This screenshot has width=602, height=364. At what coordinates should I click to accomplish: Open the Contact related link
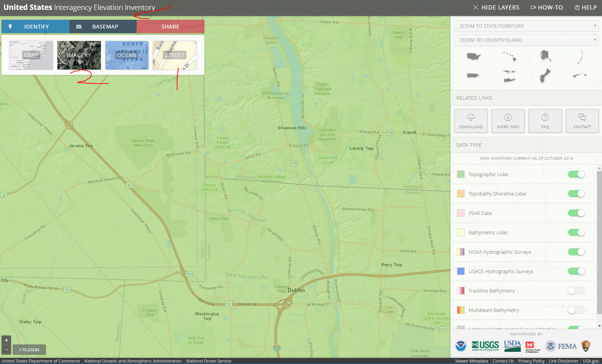[582, 121]
